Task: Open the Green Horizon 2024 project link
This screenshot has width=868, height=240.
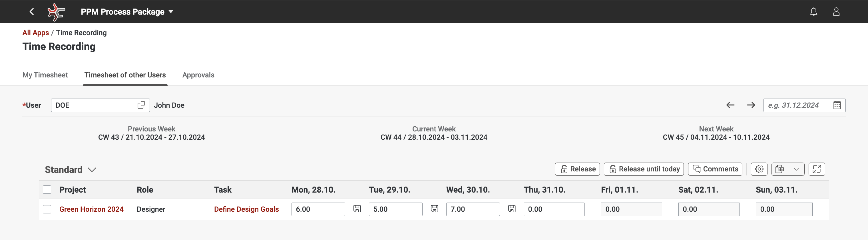Action: (91, 209)
